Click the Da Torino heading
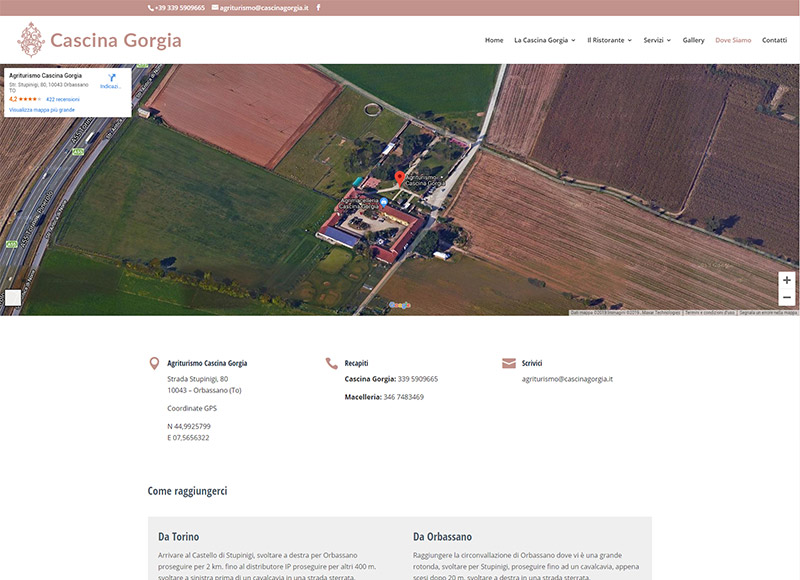800x580 pixels. pyautogui.click(x=179, y=537)
